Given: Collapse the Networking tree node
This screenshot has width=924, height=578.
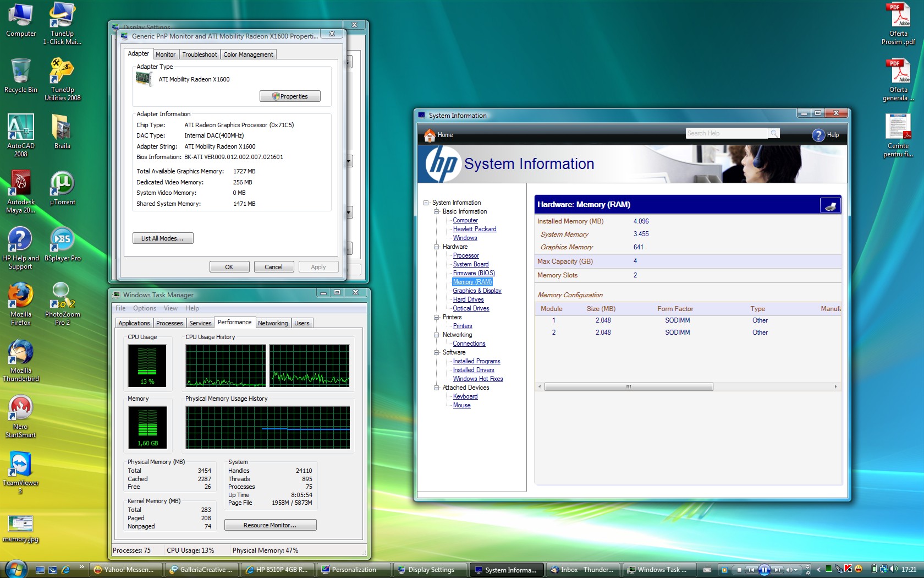Looking at the screenshot, I should 436,335.
